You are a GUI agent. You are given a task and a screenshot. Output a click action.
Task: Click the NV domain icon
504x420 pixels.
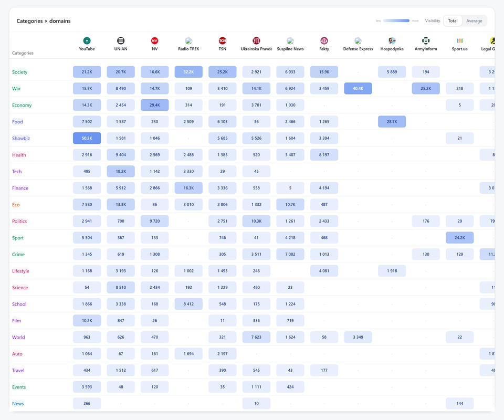(x=154, y=40)
